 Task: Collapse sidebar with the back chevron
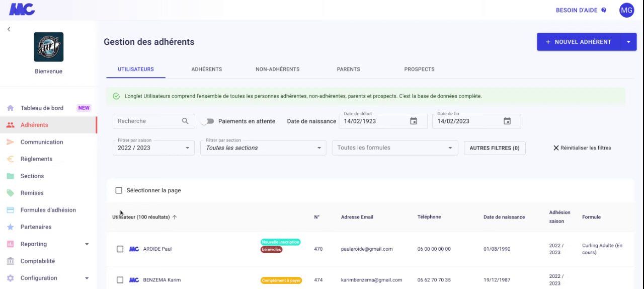9,29
